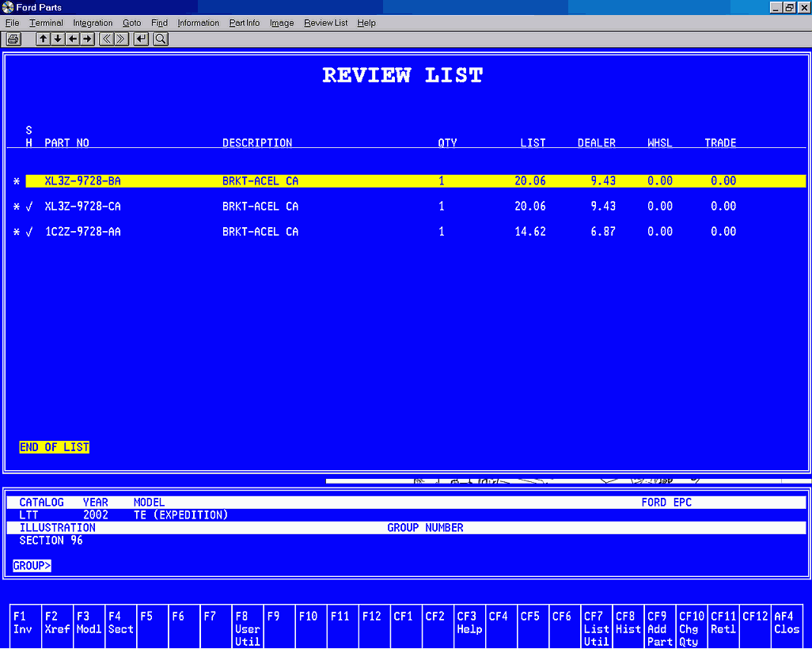Click the CF3 Help function key
This screenshot has height=649, width=812.
[x=469, y=626]
